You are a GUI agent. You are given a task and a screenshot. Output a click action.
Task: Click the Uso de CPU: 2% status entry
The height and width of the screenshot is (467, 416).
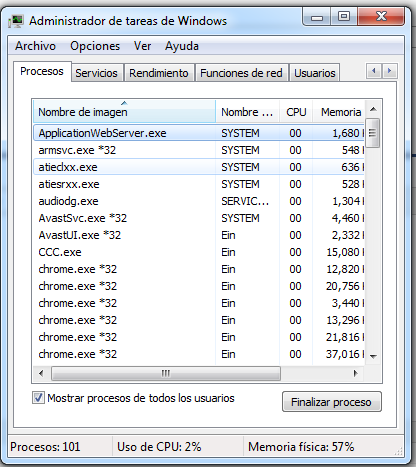(x=159, y=447)
